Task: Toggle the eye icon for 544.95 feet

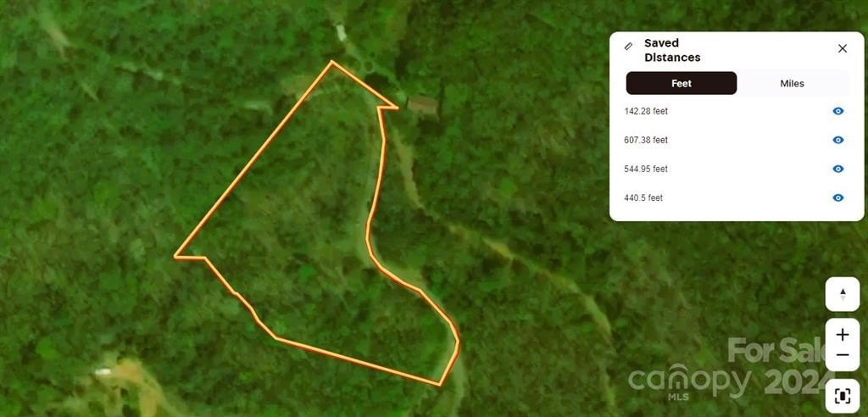Action: [838, 169]
